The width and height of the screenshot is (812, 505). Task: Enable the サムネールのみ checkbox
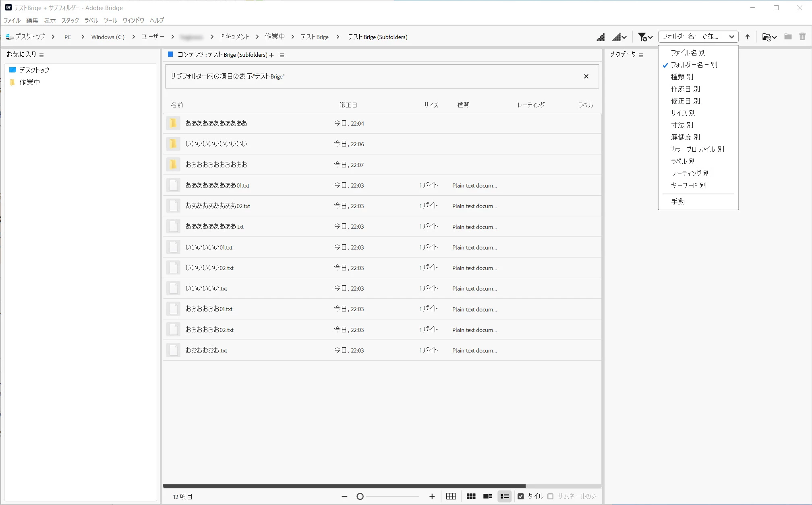click(551, 496)
